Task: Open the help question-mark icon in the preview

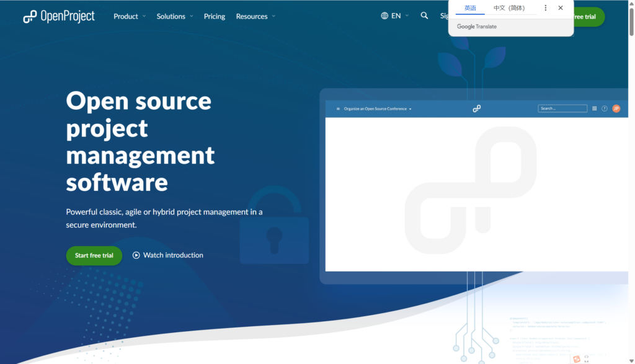Action: 604,108
